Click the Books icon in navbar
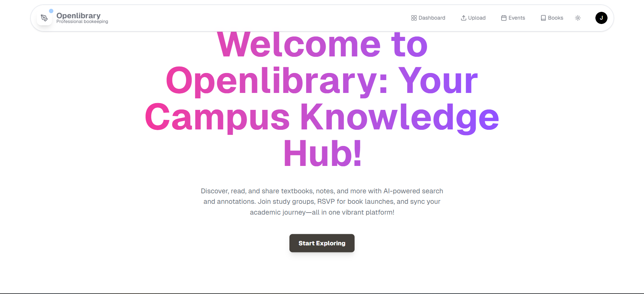The height and width of the screenshot is (294, 644). tap(543, 18)
